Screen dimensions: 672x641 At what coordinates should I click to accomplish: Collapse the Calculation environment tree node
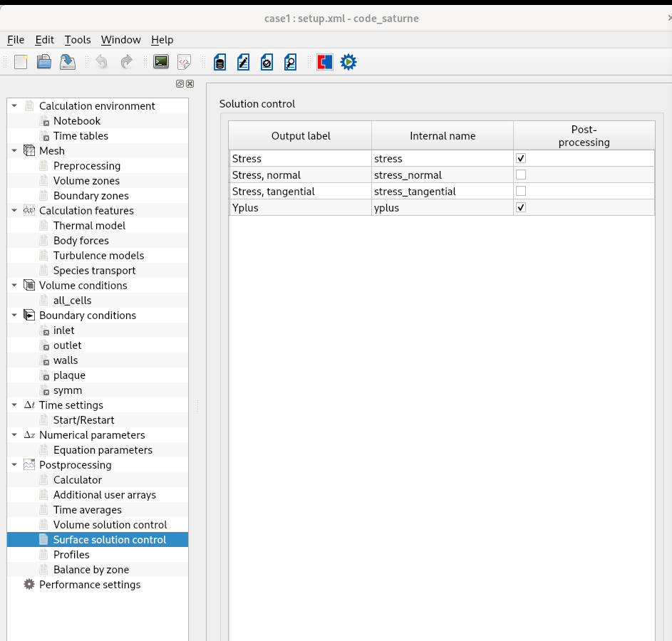click(x=14, y=105)
